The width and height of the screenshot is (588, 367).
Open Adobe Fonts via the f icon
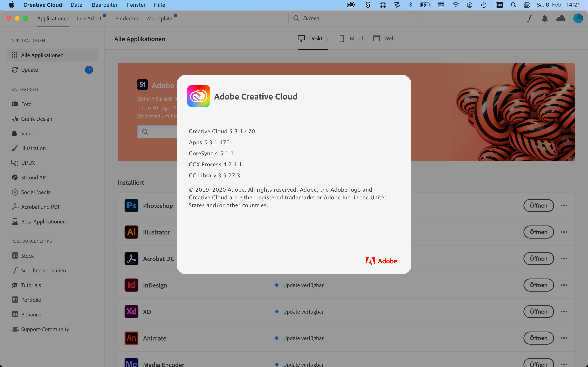click(x=529, y=18)
